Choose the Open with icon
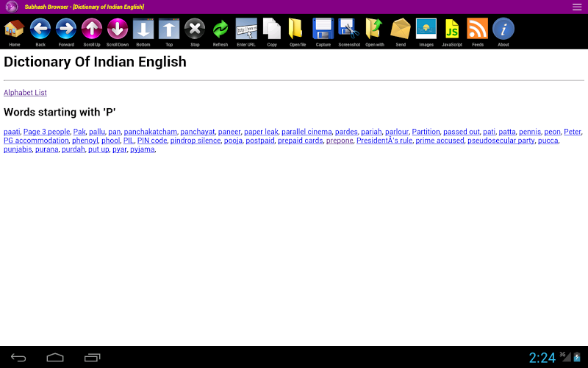The width and height of the screenshot is (588, 368). point(375,29)
